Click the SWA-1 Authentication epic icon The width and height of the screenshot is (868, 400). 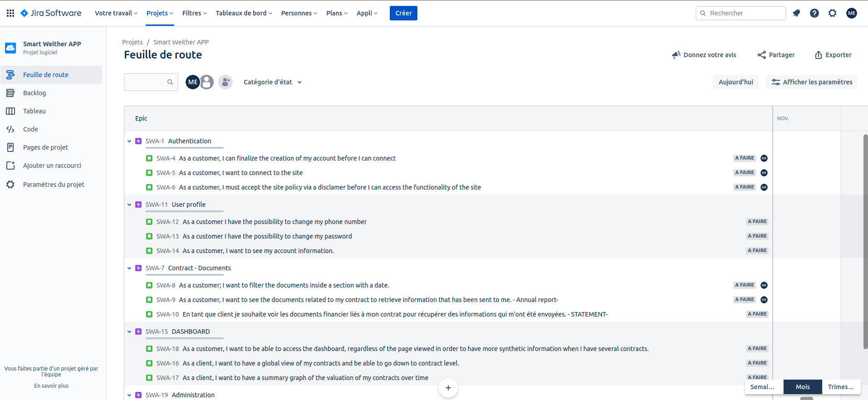point(138,141)
